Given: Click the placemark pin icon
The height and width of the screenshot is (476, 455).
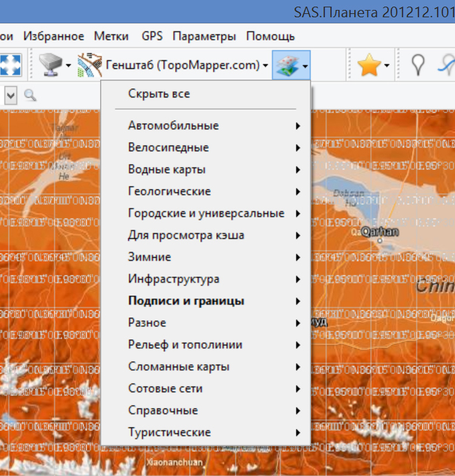Looking at the screenshot, I should click(418, 64).
